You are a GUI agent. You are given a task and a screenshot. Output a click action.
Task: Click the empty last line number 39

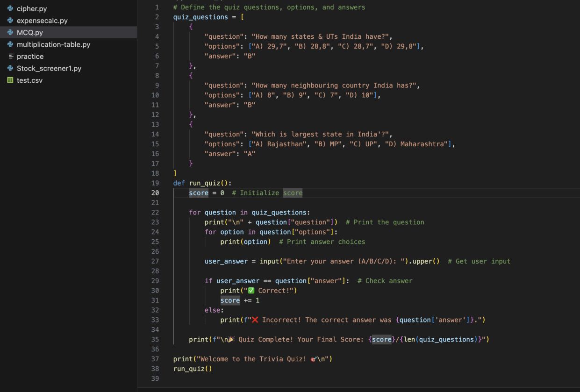click(x=155, y=378)
